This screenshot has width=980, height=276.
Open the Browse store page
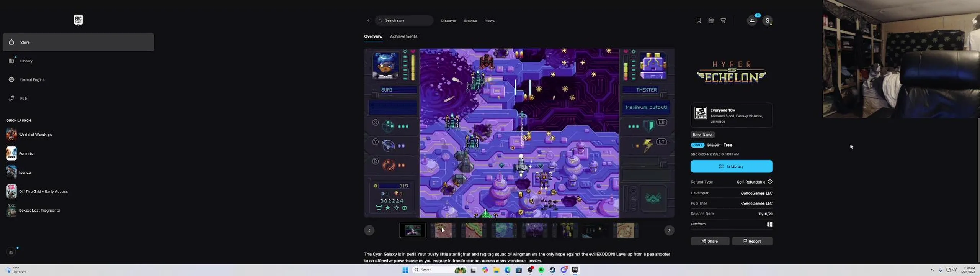pyautogui.click(x=470, y=21)
